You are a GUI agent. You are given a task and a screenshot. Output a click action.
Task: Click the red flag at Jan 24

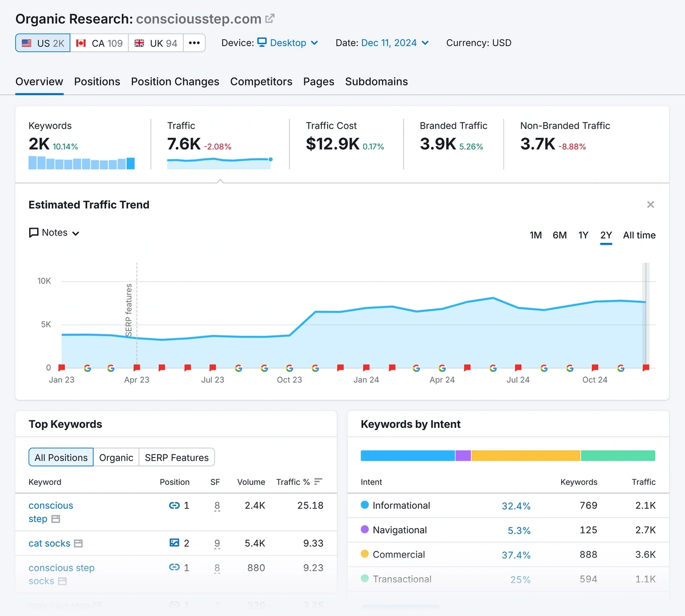point(366,368)
